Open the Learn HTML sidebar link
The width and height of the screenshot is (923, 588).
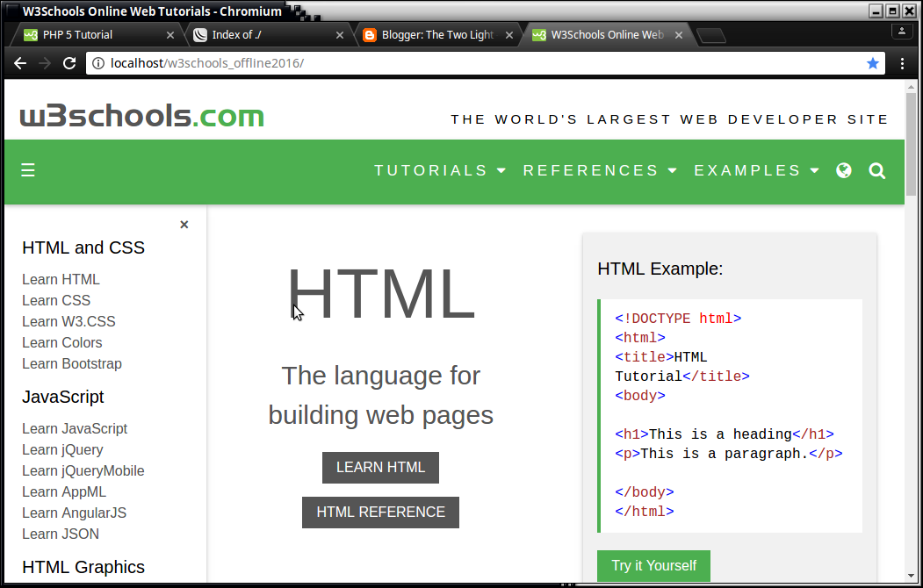[x=61, y=279]
